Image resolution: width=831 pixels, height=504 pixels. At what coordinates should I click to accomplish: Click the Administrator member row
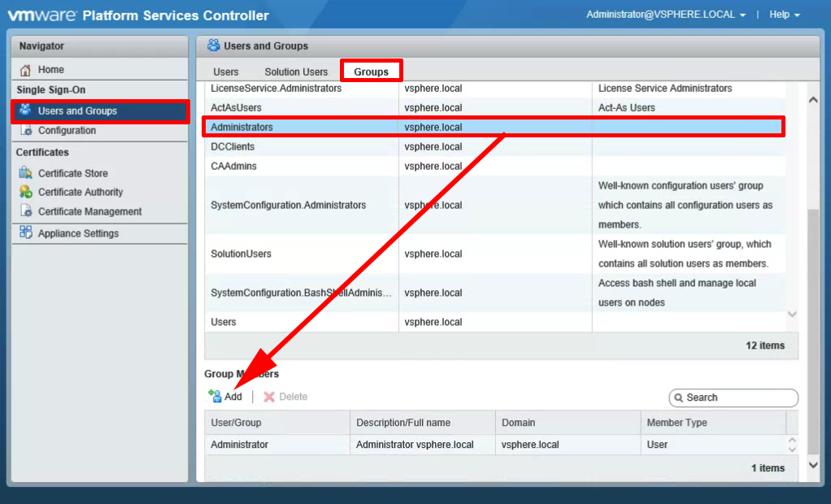(x=495, y=445)
